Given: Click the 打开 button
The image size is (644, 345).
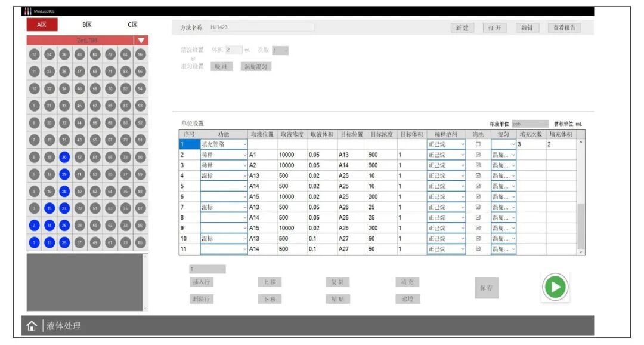Looking at the screenshot, I should [x=494, y=27].
